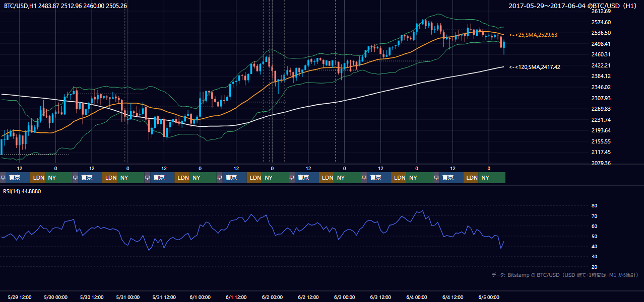Click the Bitstamp data source note
Image resolution: width=644 pixels, height=302 pixels.
pyautogui.click(x=565, y=275)
